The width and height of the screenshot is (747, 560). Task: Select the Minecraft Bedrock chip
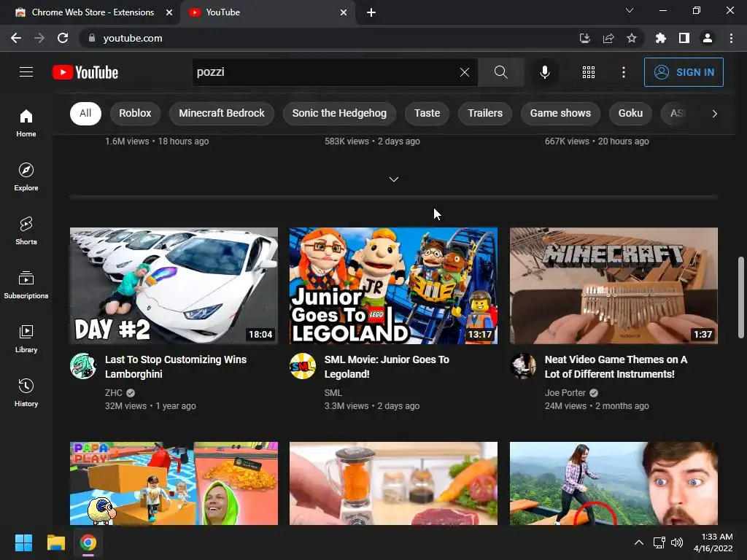click(x=222, y=113)
